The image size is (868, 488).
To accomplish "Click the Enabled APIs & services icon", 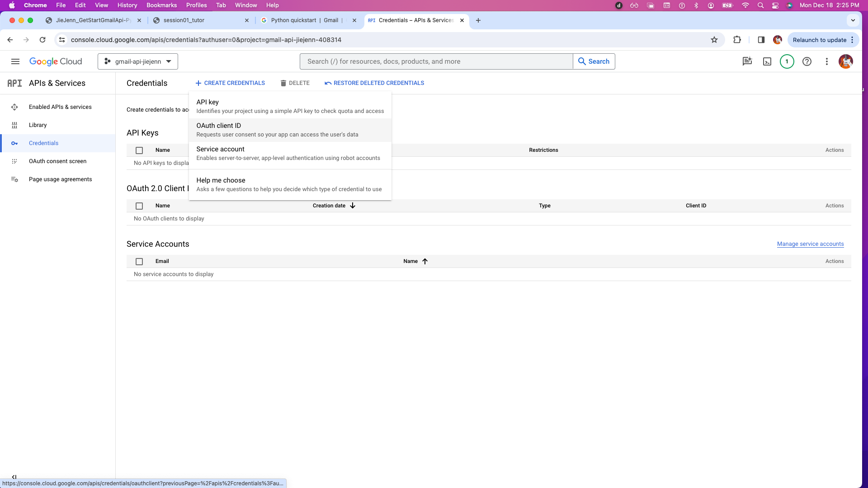I will (x=14, y=107).
